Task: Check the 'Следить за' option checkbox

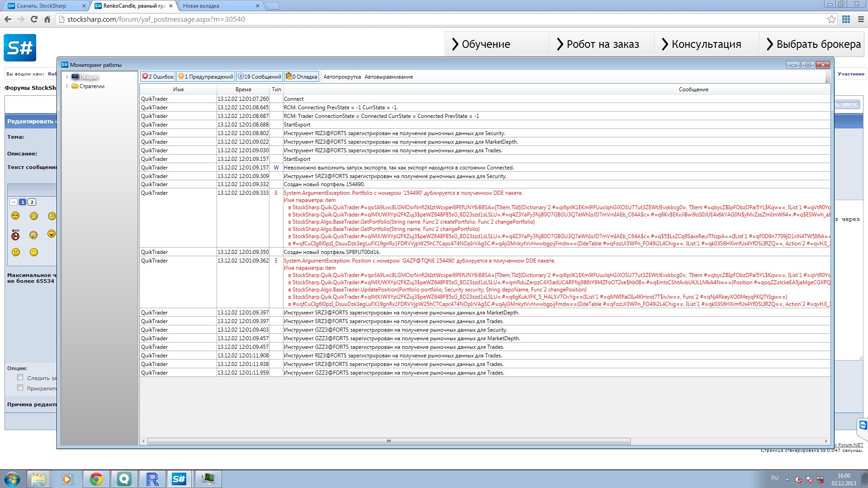Action: pyautogui.click(x=20, y=377)
